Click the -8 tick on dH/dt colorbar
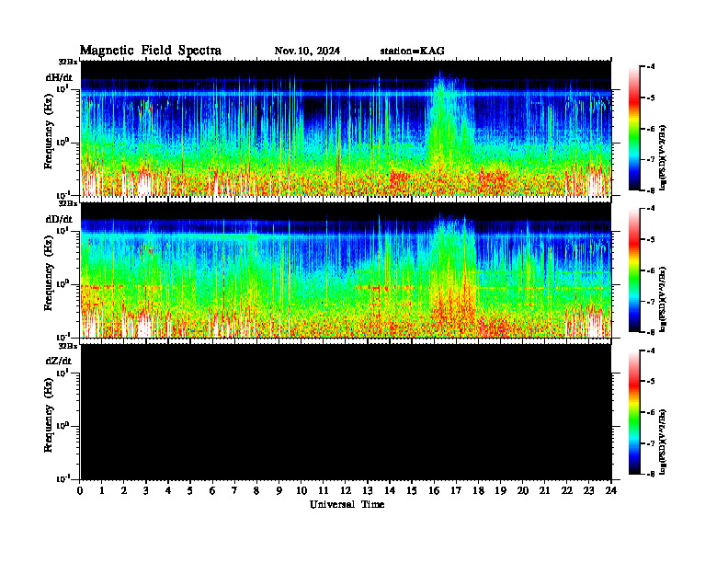The height and width of the screenshot is (563, 728). point(651,190)
